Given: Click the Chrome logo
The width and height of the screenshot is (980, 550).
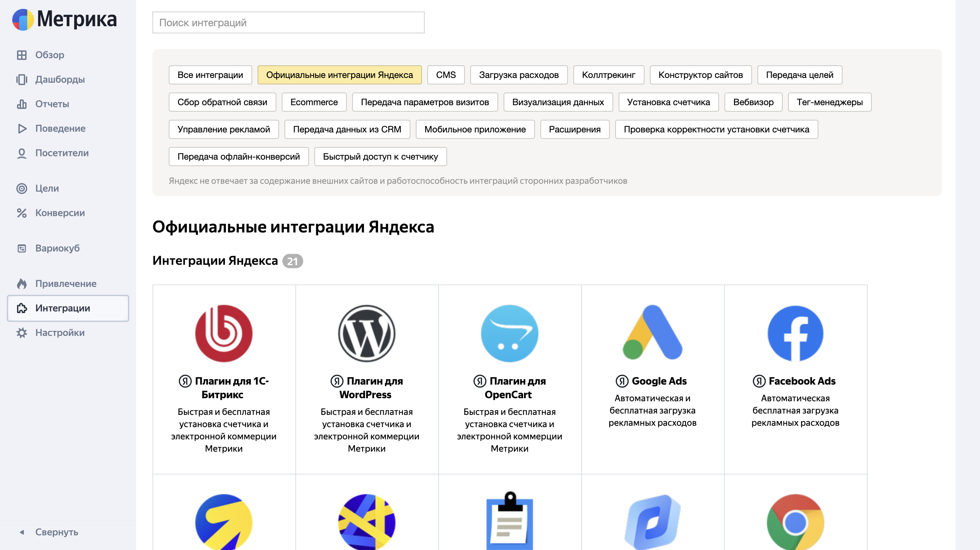Looking at the screenshot, I should (795, 522).
